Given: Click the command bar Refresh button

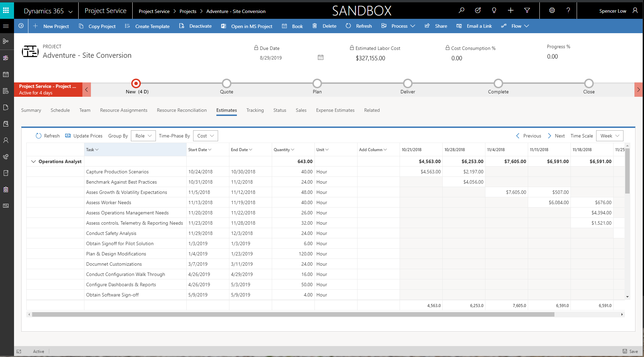Looking at the screenshot, I should pyautogui.click(x=359, y=26).
